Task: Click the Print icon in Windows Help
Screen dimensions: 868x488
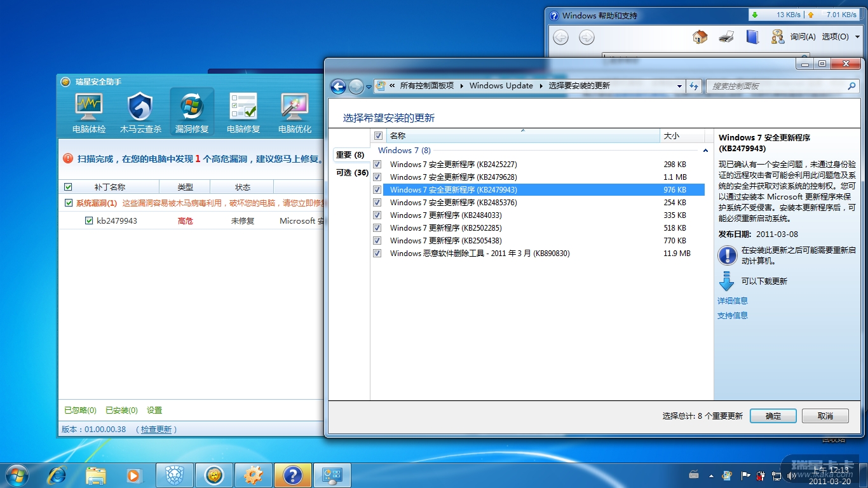Action: click(726, 37)
